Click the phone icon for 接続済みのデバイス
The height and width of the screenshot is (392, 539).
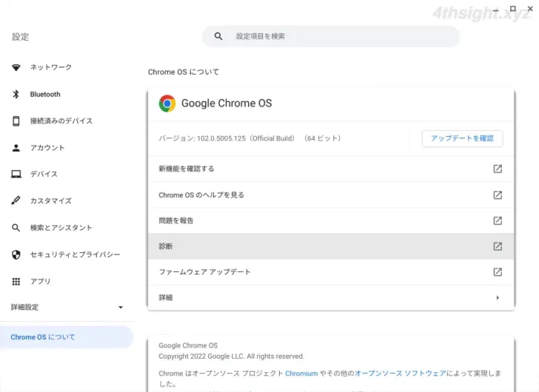click(x=16, y=121)
